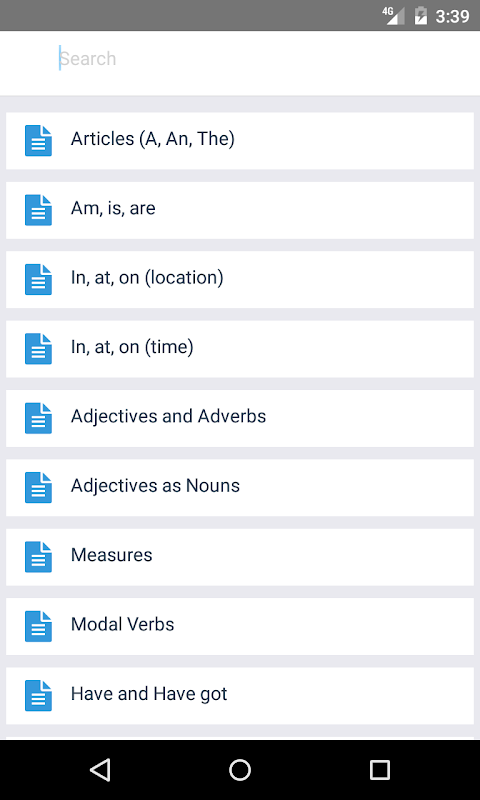
Task: Choose the Measures lesson
Action: pos(240,557)
